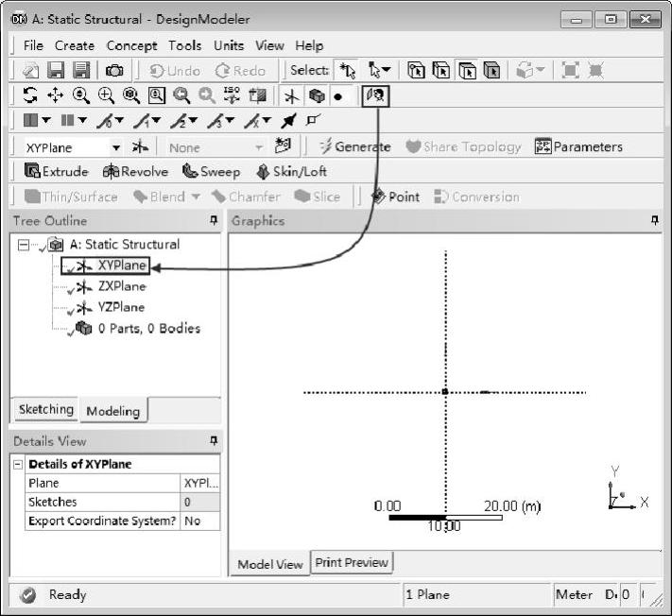Viewport: 672px width, 616px height.
Task: Toggle Display Plane axes icon
Action: (291, 96)
